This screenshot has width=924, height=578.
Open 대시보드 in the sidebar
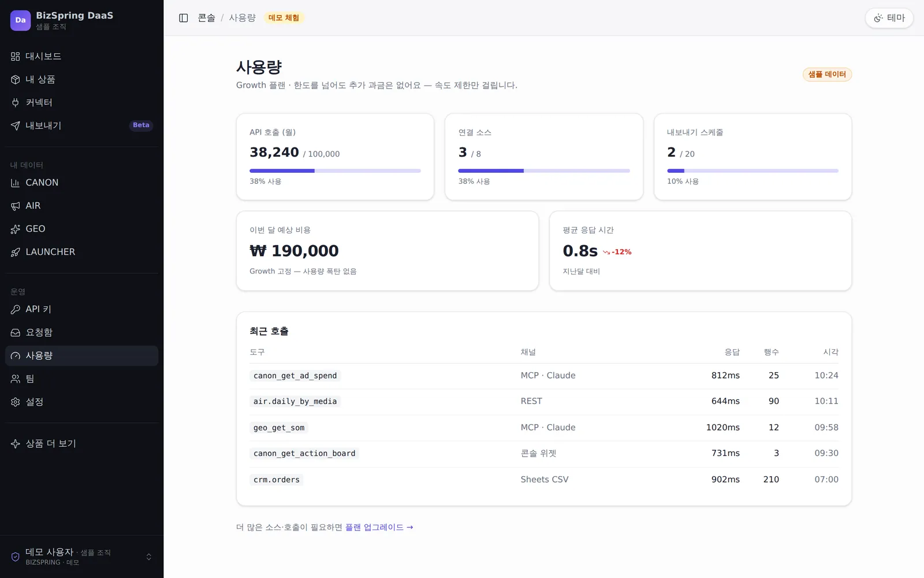pos(81,56)
